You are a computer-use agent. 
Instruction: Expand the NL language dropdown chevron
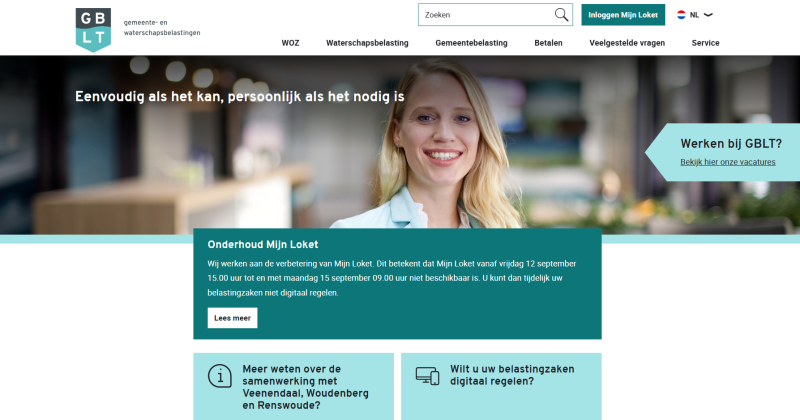[x=708, y=15]
